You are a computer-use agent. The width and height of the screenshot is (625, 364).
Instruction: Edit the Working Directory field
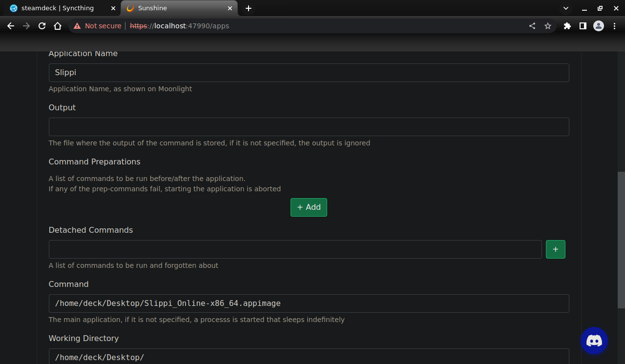pyautogui.click(x=309, y=356)
